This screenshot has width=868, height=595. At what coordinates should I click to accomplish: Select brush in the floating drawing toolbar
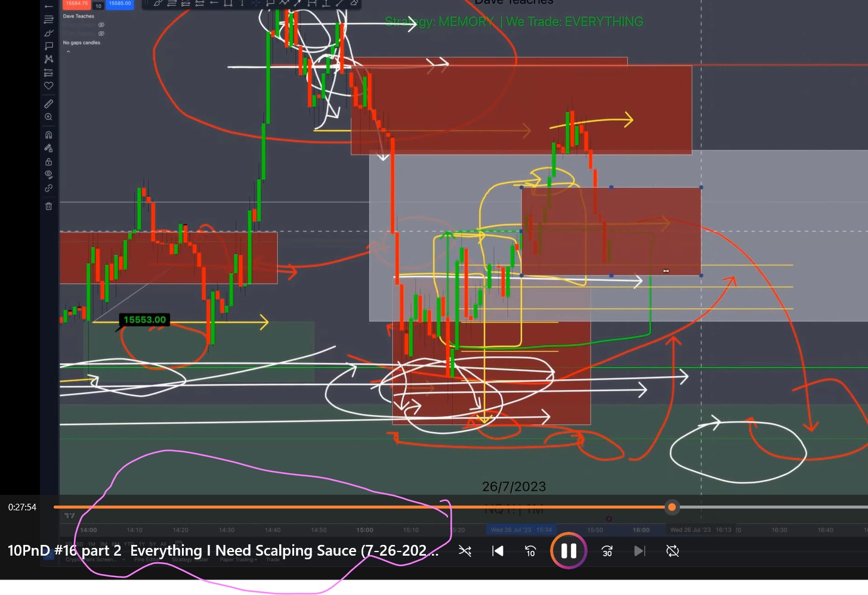point(157,3)
